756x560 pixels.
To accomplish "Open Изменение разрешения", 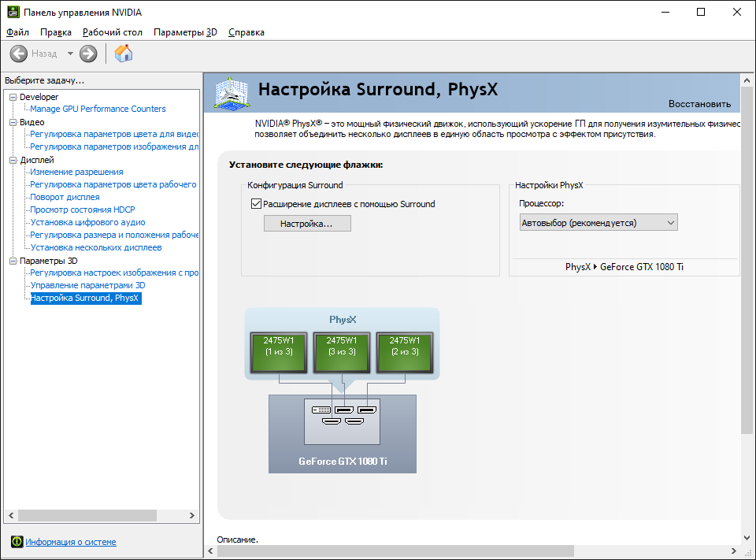I will click(x=76, y=172).
